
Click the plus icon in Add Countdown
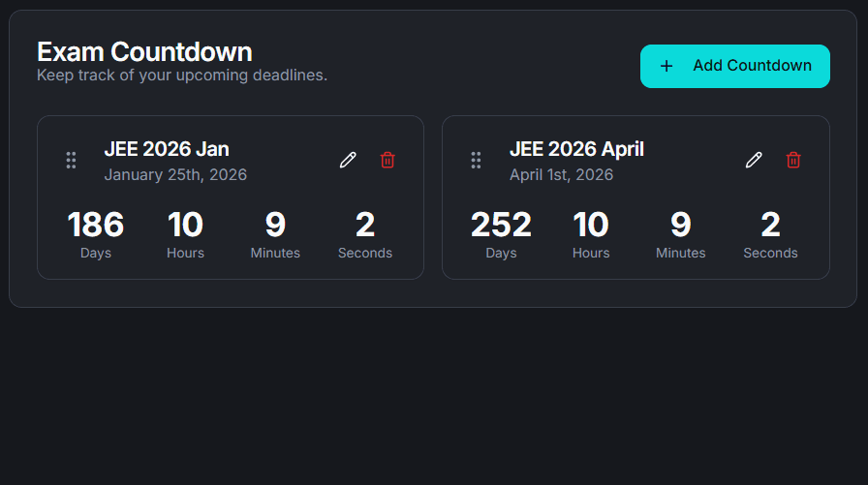666,66
